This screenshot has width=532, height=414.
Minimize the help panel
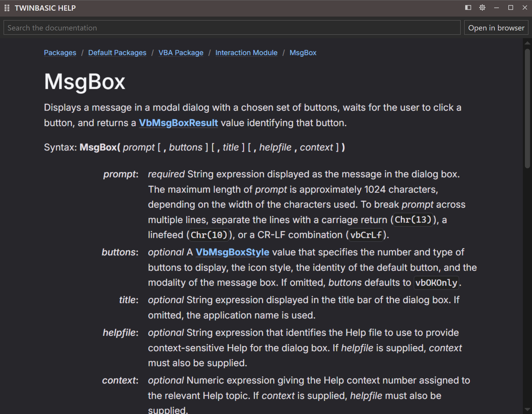[x=497, y=8]
